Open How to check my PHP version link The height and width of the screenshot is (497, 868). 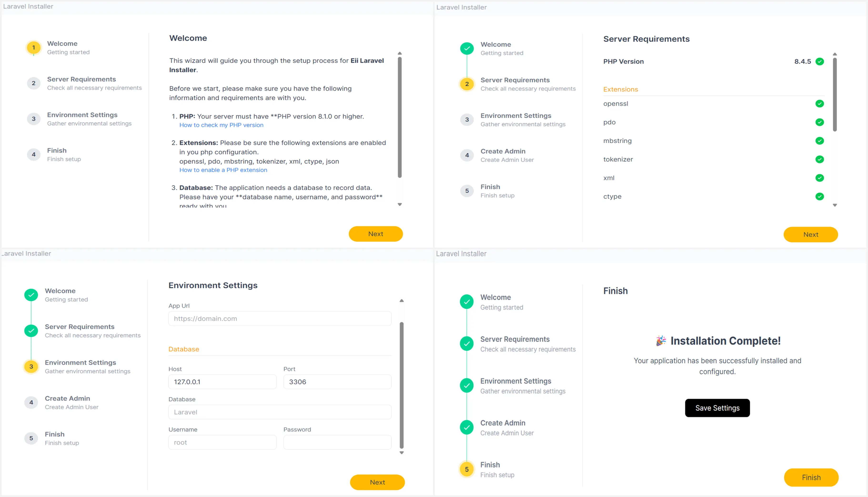(x=221, y=125)
